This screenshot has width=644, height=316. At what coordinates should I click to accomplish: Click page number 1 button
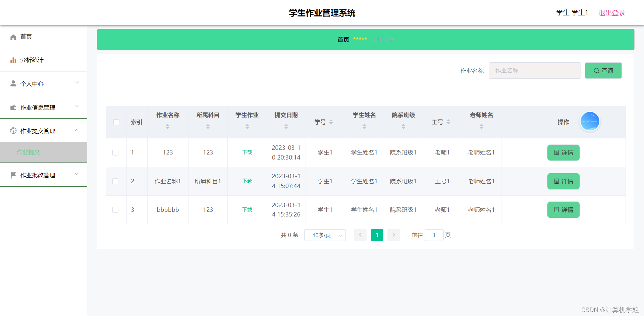tap(377, 235)
